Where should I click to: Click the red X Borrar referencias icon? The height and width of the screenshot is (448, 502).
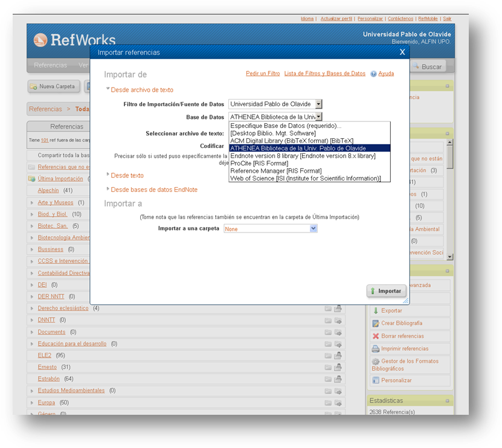[x=376, y=336]
